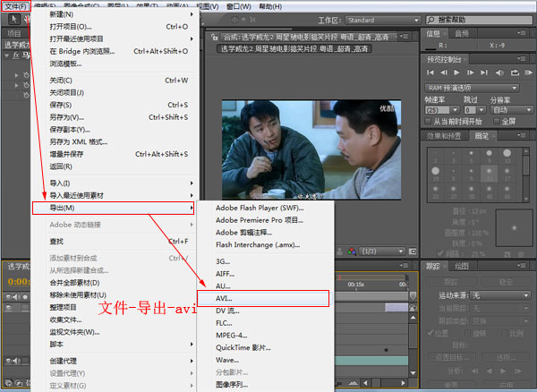Toggle the eye visibility of first timeline layer
This screenshot has width=537, height=392.
9,309
